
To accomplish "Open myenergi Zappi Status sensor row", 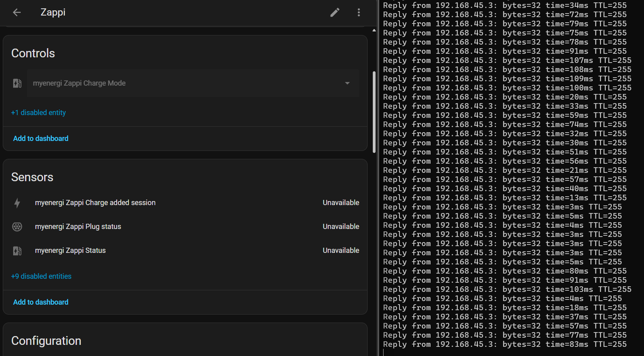I will click(70, 250).
